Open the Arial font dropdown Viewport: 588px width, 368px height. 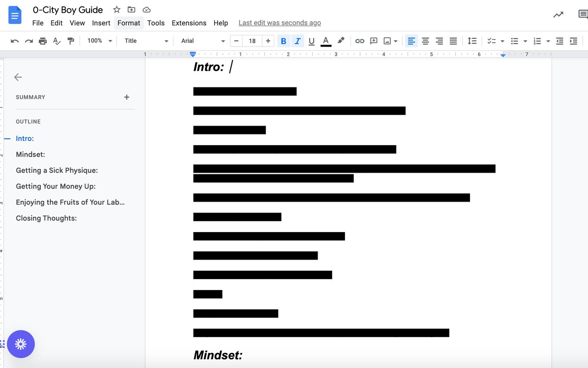[x=203, y=41]
